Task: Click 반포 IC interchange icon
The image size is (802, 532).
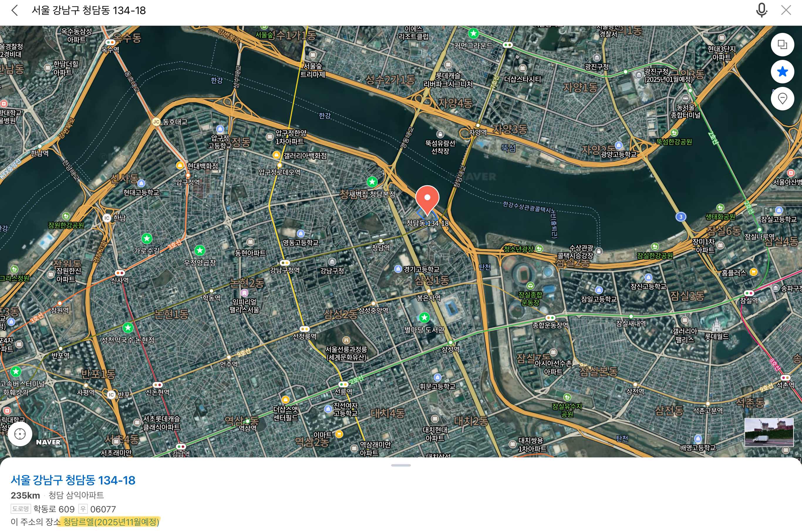Action: 111,395
